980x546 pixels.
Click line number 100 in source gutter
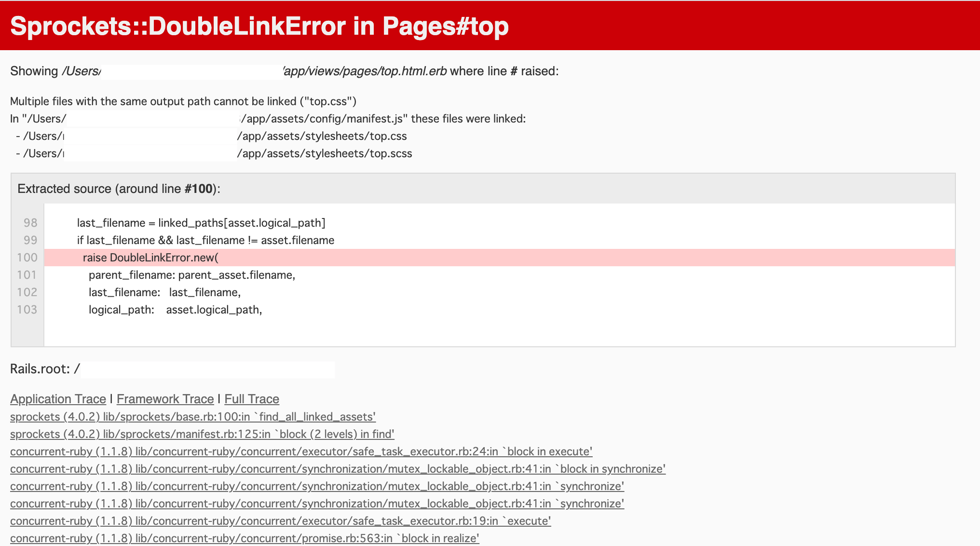(27, 258)
